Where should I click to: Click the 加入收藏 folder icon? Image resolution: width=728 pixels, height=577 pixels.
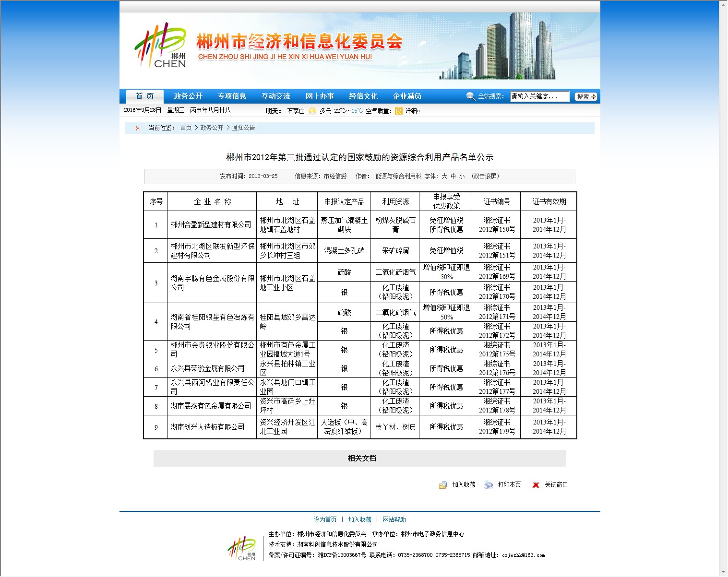(443, 485)
